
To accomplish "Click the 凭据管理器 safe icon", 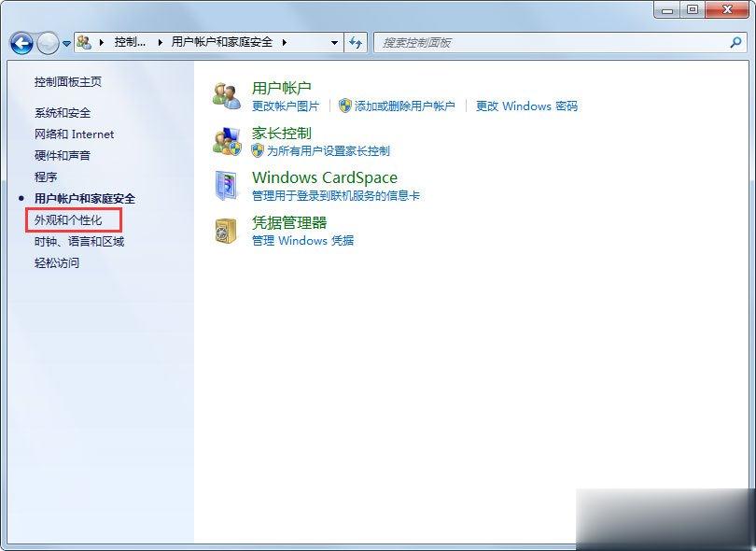I will click(226, 231).
